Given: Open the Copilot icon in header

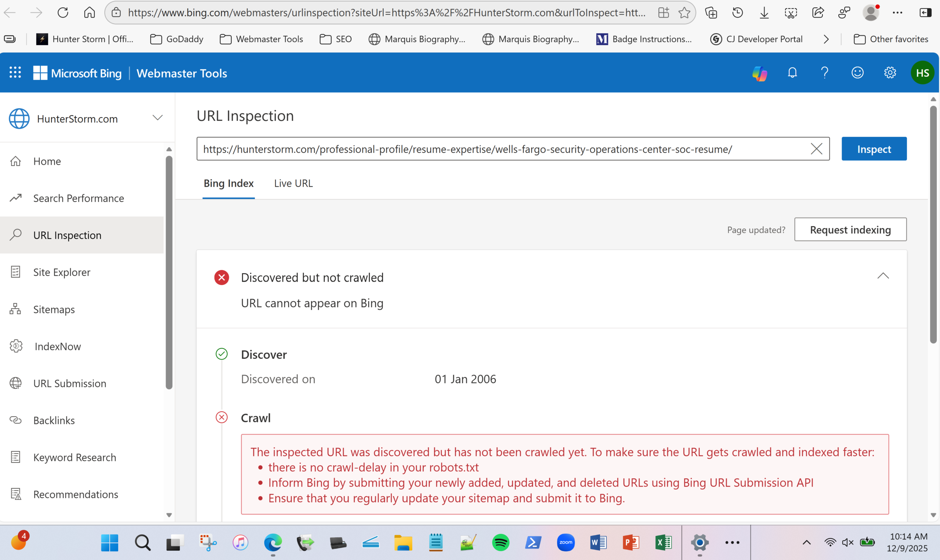Looking at the screenshot, I should pos(760,73).
